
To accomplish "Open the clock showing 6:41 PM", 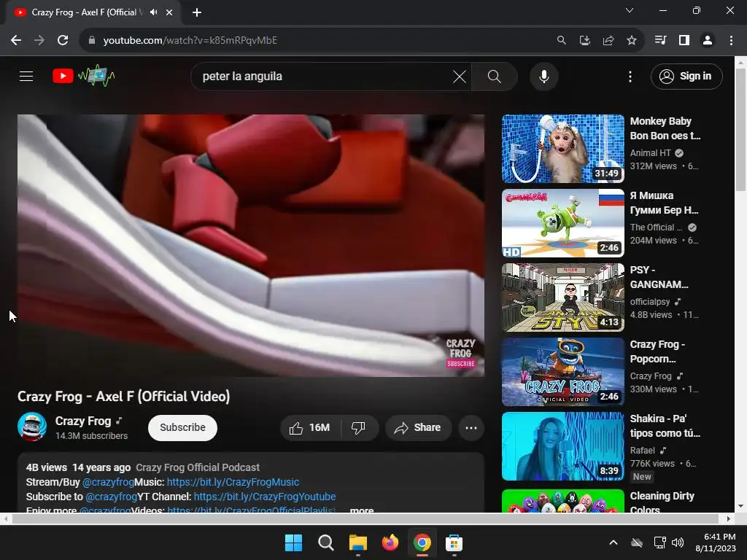I will click(x=716, y=542).
